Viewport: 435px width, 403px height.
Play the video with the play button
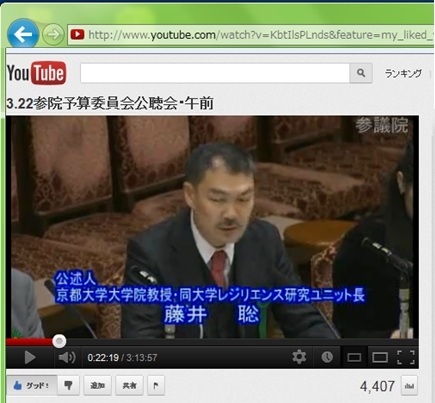pos(30,358)
